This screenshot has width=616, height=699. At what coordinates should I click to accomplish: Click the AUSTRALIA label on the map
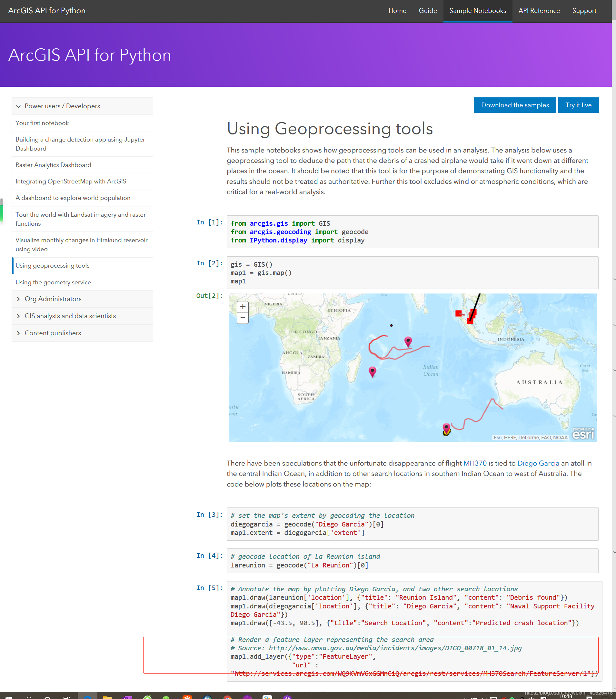(539, 382)
